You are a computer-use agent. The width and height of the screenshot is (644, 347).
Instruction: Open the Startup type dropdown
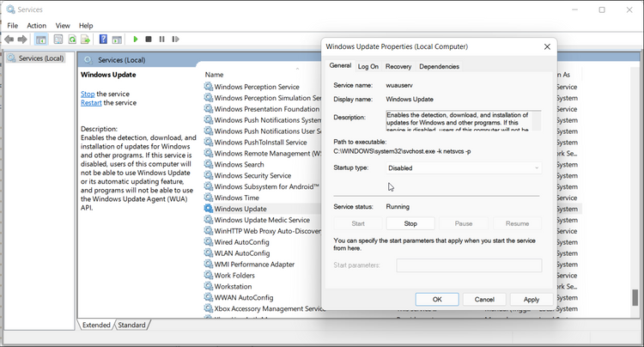coord(463,168)
